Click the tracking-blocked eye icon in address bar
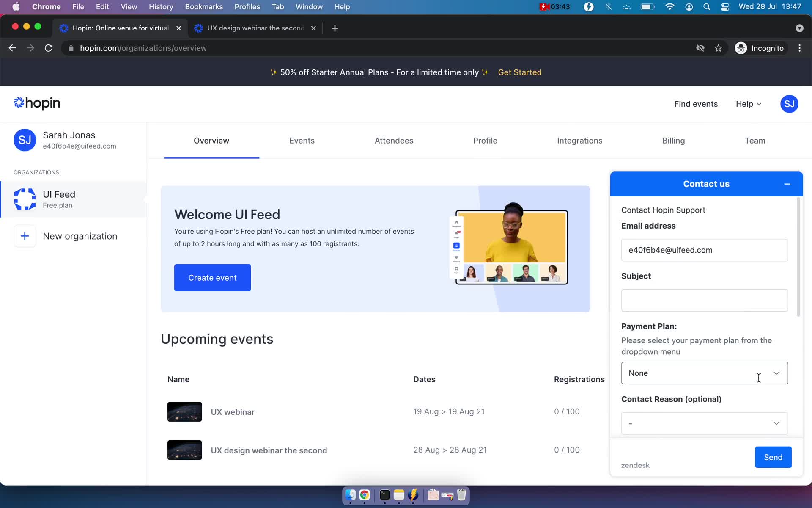 [700, 48]
